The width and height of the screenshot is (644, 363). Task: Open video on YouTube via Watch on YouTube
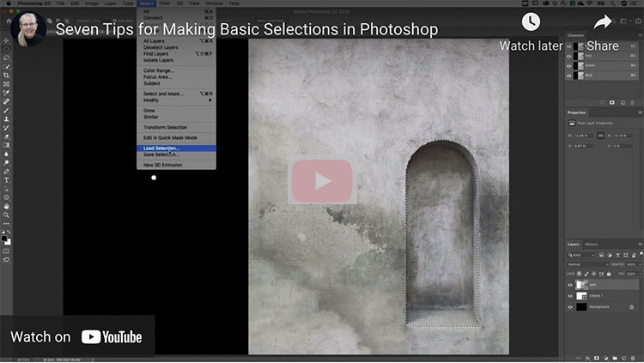(76, 337)
